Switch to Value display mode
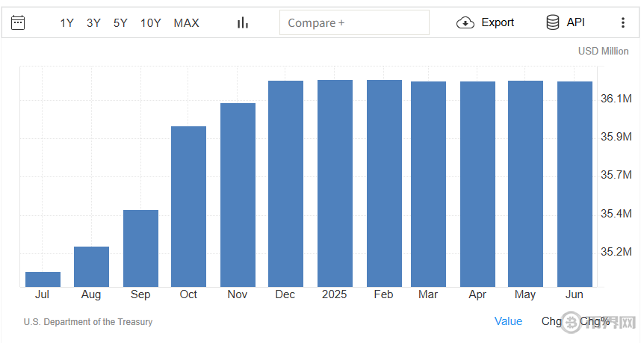 (508, 321)
